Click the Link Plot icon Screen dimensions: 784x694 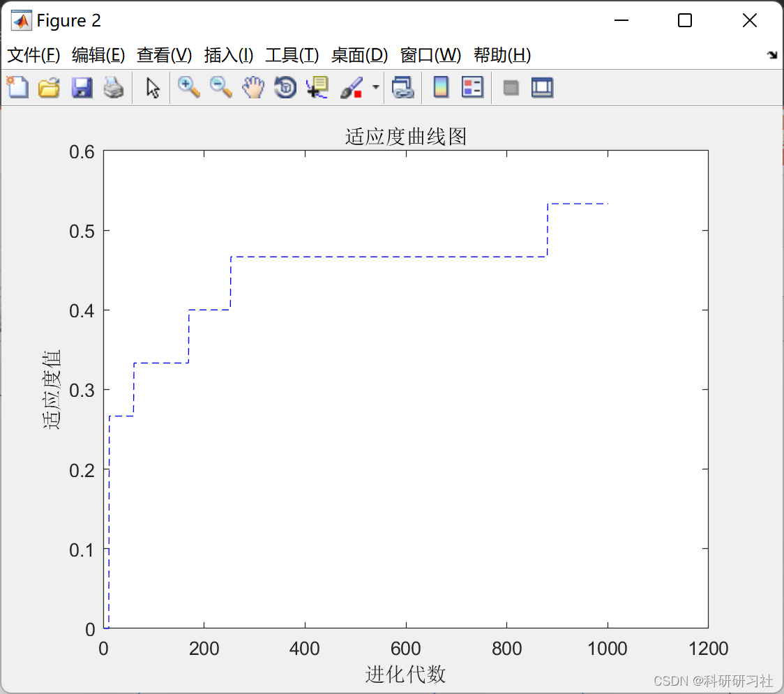point(403,88)
